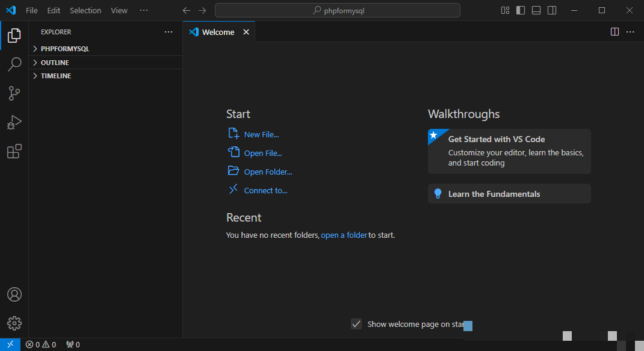The image size is (644, 351).
Task: Open the Selection menu
Action: pos(85,10)
